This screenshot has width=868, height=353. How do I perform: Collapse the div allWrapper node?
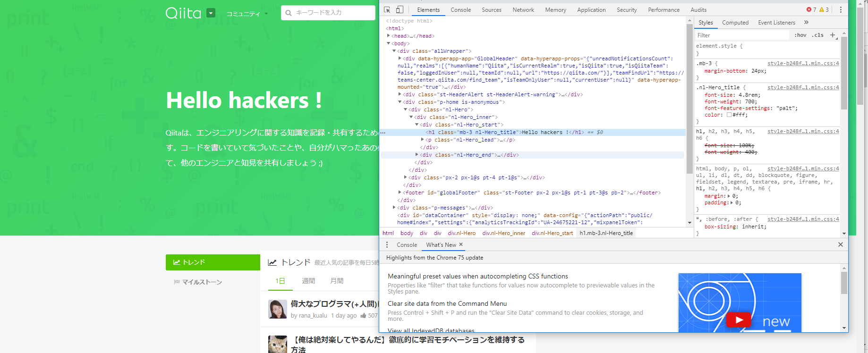394,51
